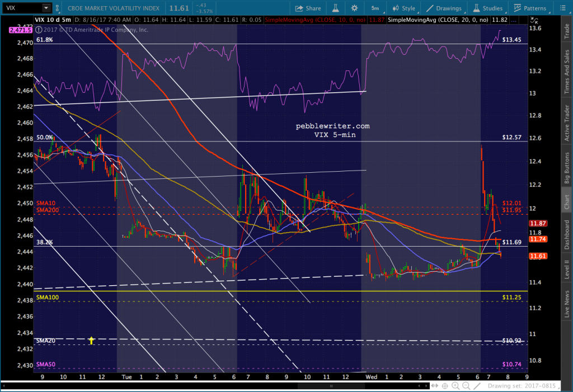This screenshot has width=573, height=392.
Task: Click the 11.87 red price bubble
Action: click(538, 223)
